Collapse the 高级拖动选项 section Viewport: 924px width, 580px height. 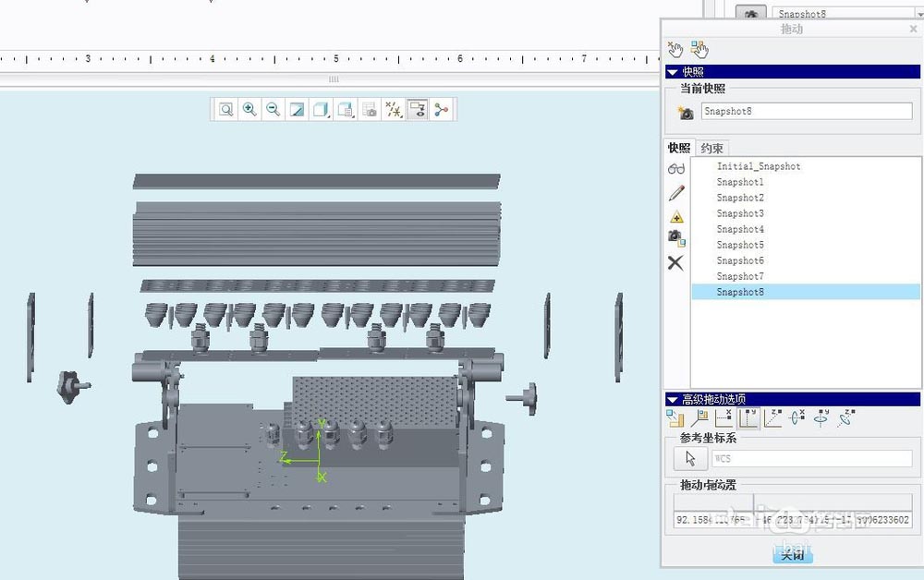(x=672, y=399)
